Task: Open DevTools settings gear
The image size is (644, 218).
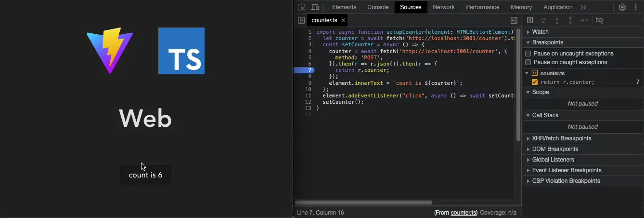Action: [x=622, y=7]
